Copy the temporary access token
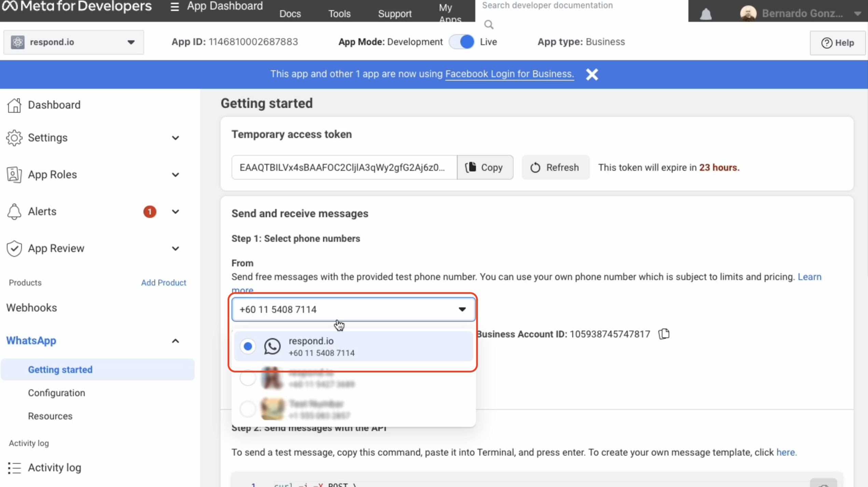This screenshot has width=868, height=487. tap(485, 167)
